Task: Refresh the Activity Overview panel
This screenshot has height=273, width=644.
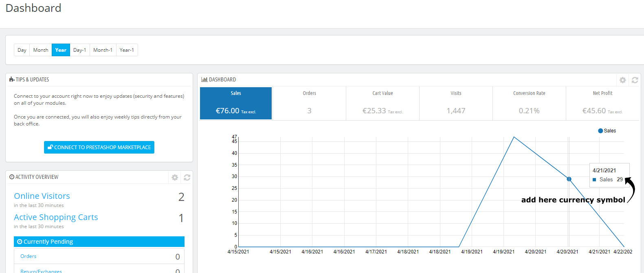Action: click(187, 177)
